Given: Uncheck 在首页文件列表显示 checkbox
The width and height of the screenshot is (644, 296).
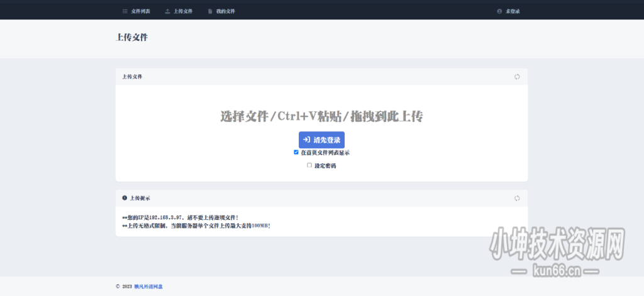Looking at the screenshot, I should pos(296,152).
